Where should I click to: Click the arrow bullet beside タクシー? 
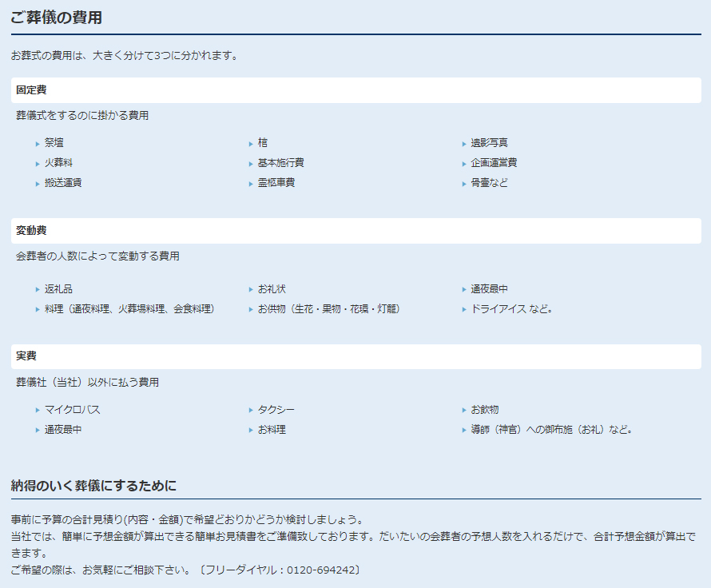click(250, 411)
